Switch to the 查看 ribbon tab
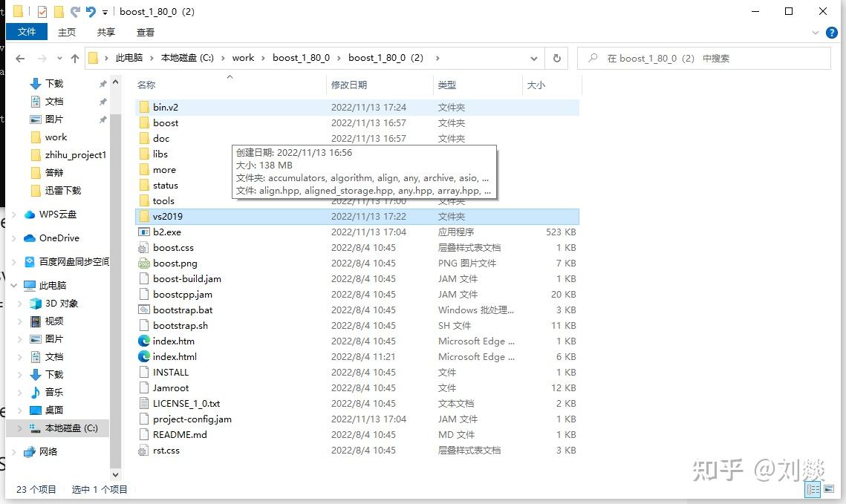Screen dimensions: 846x504 [145, 32]
